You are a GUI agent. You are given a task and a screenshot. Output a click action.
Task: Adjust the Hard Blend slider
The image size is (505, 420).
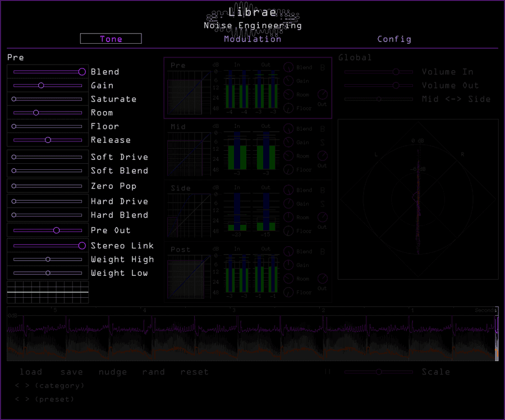pos(48,215)
